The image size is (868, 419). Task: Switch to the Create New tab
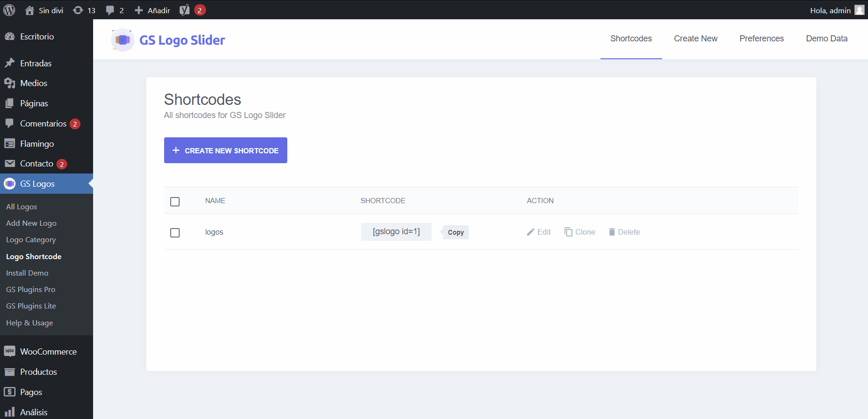(x=695, y=39)
